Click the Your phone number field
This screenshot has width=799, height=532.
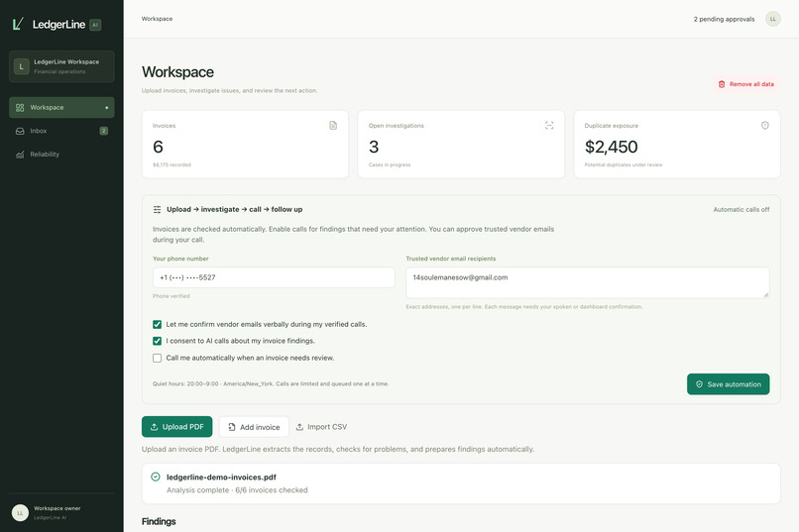[274, 277]
